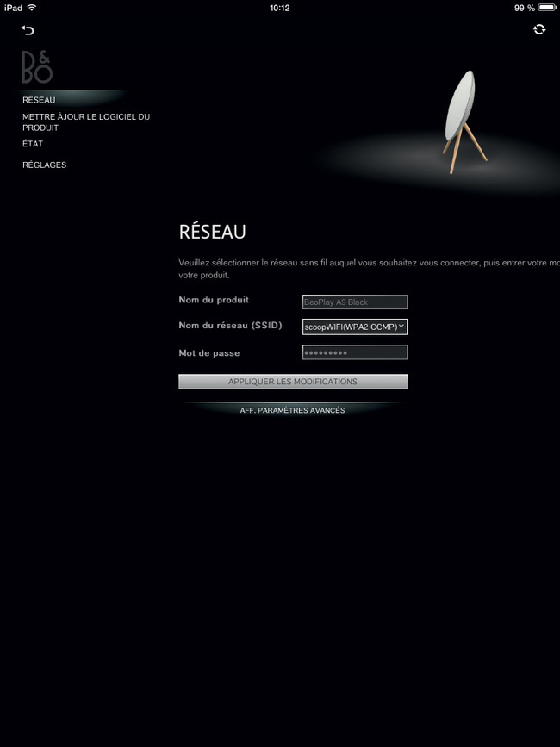This screenshot has height=747, width=560.
Task: Click the Nom du produit field
Action: 355,302
